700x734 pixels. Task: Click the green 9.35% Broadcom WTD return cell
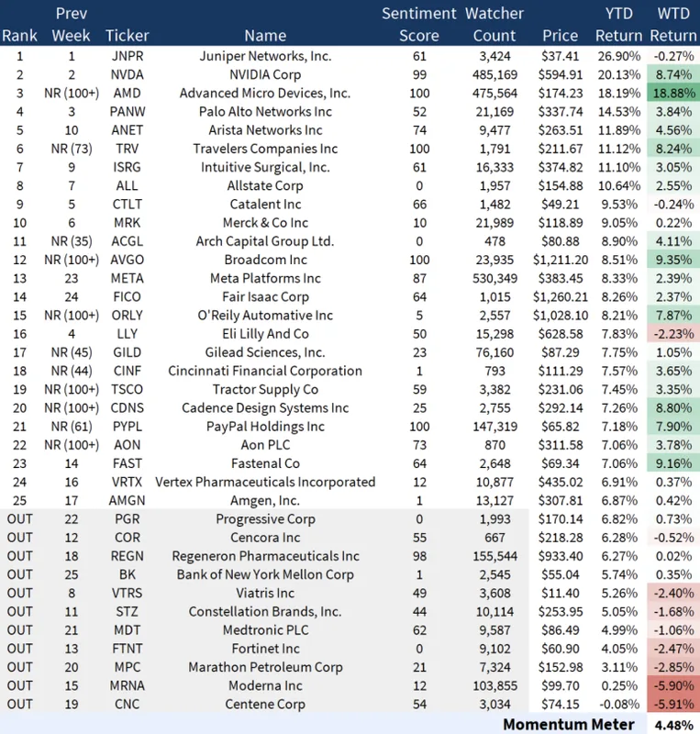(x=673, y=260)
